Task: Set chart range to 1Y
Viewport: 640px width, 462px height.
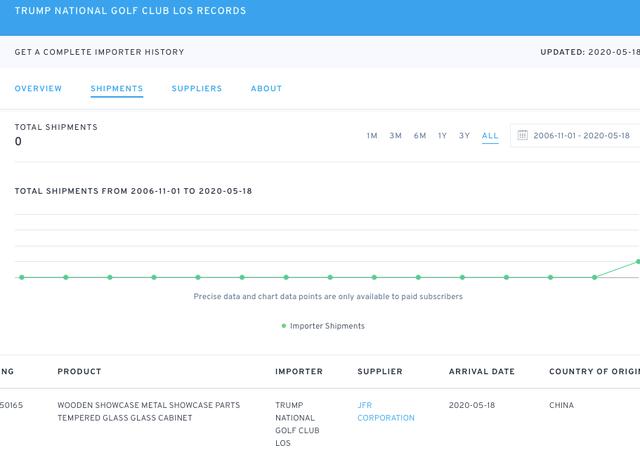Action: [442, 135]
